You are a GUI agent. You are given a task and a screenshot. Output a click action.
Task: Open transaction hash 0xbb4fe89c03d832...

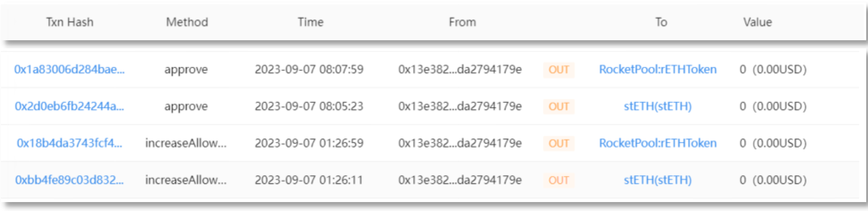tap(69, 180)
